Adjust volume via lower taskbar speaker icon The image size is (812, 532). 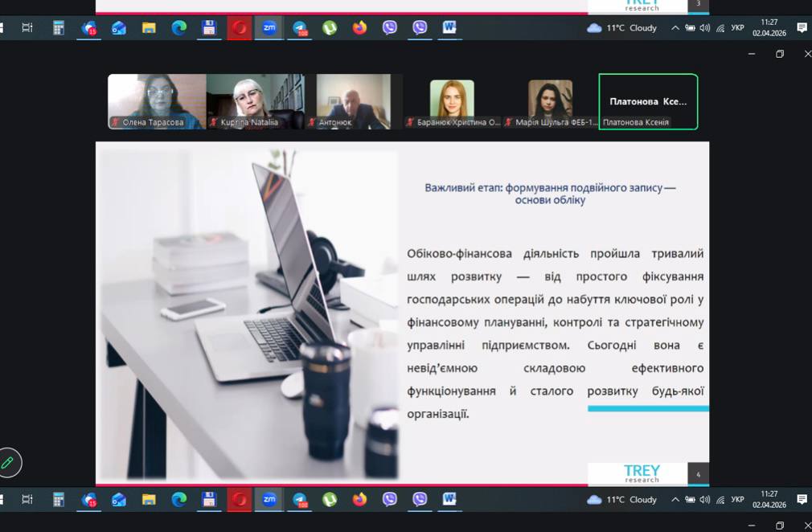pyautogui.click(x=705, y=499)
